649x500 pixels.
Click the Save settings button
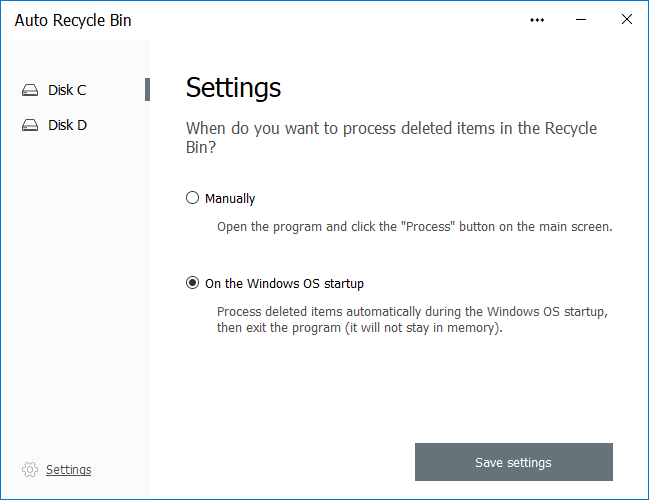click(x=514, y=462)
